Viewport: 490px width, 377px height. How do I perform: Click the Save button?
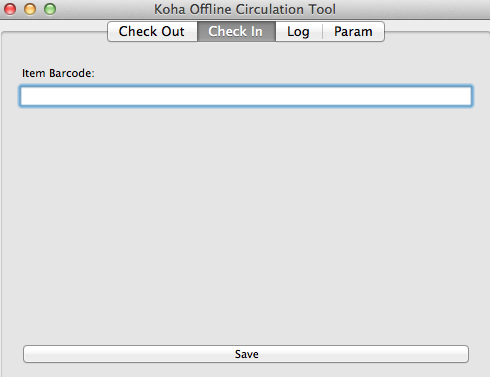[x=246, y=354]
